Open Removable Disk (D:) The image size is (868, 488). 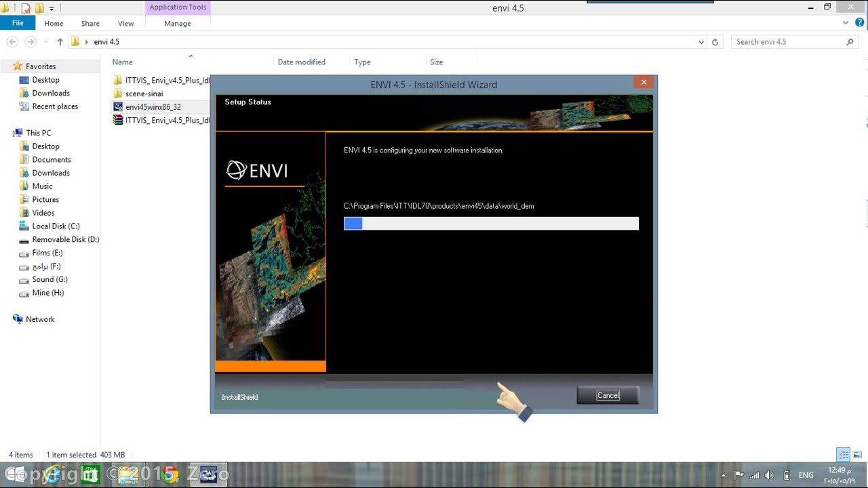66,240
